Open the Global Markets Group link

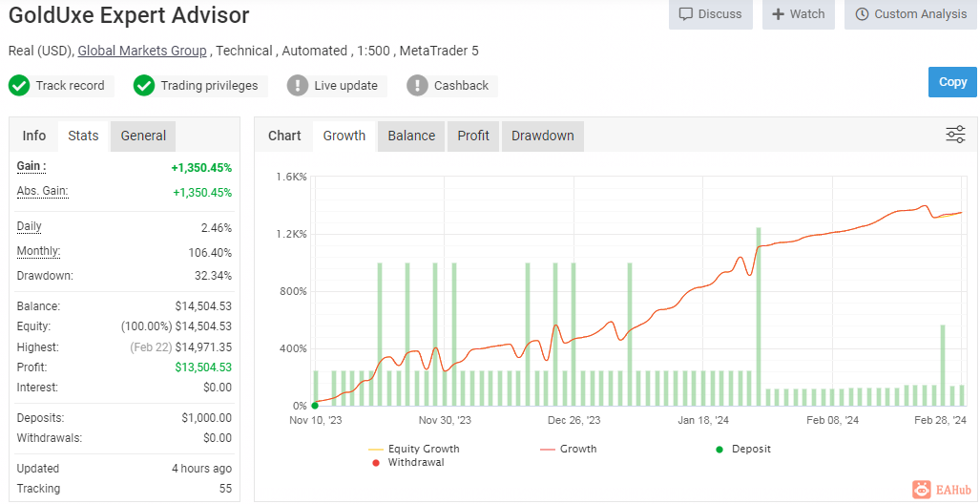pyautogui.click(x=142, y=51)
